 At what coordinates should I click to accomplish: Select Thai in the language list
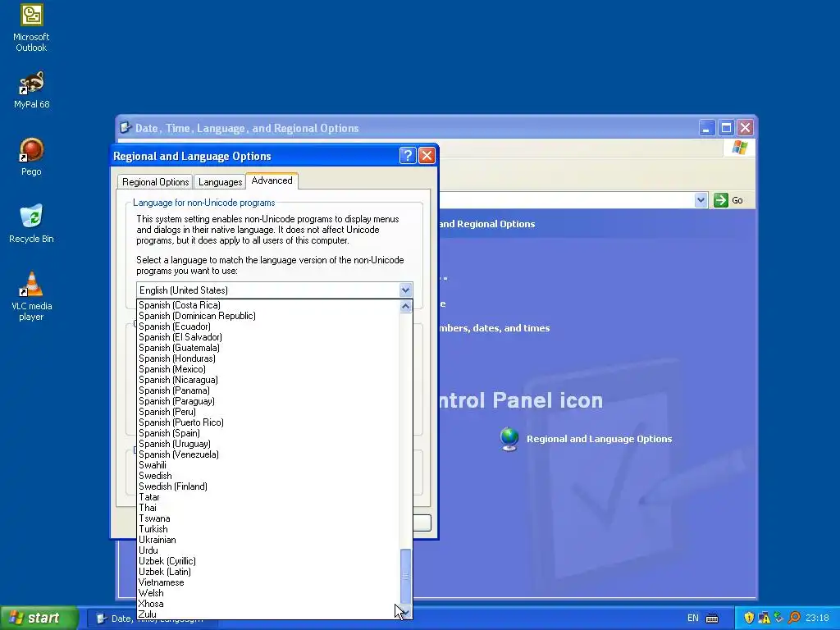[x=268, y=508]
